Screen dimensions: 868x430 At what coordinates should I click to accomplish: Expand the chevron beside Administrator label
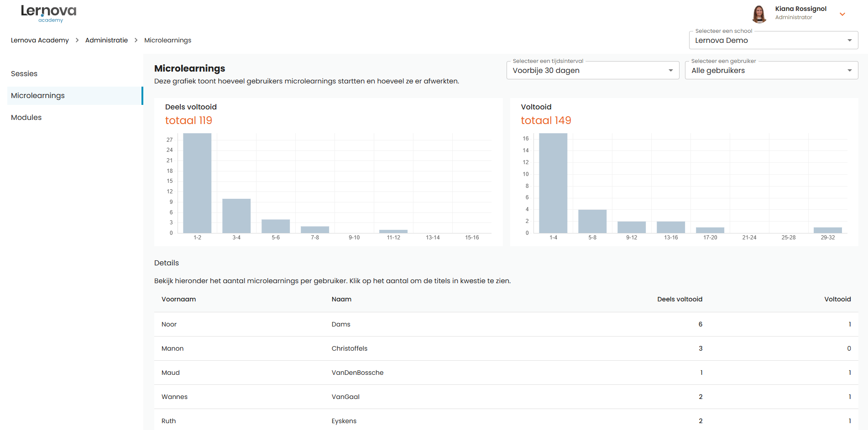(842, 14)
